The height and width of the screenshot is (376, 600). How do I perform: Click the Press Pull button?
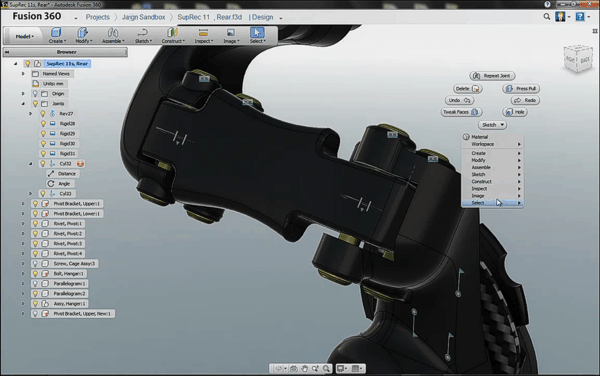click(x=521, y=89)
